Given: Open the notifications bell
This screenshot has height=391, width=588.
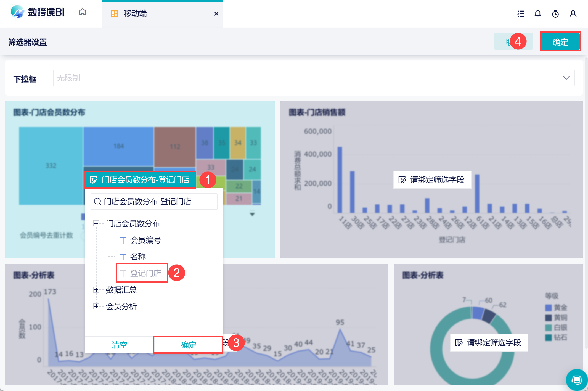Looking at the screenshot, I should point(538,14).
